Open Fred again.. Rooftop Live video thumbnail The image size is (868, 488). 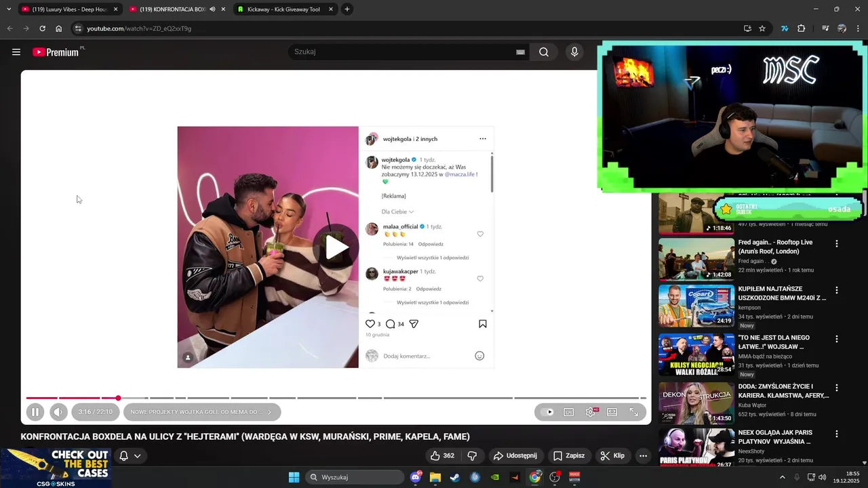pyautogui.click(x=696, y=259)
